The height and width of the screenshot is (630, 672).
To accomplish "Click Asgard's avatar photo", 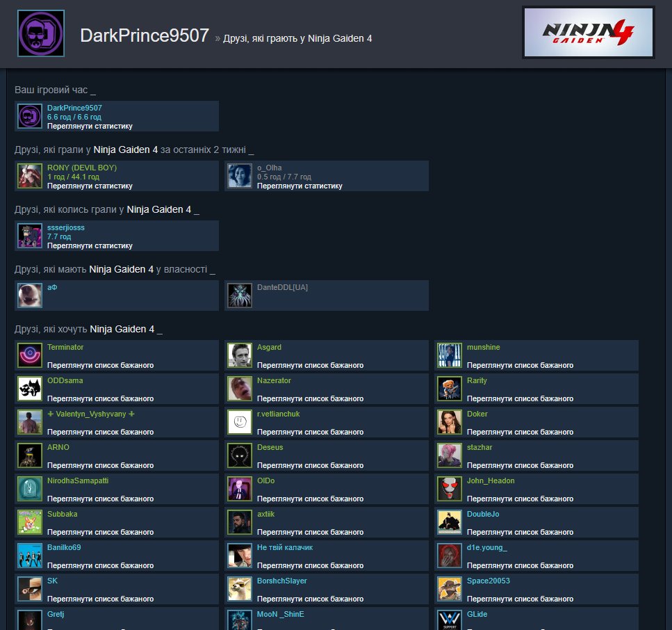I will [240, 355].
